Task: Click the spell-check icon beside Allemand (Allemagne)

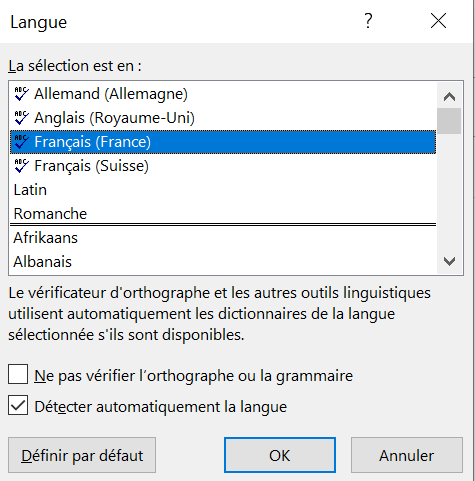Action: tap(21, 94)
